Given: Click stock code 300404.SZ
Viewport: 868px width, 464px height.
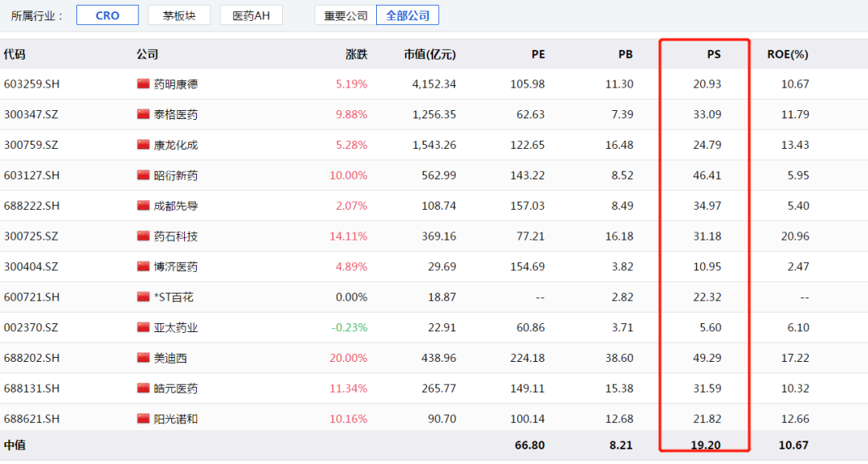Looking at the screenshot, I should click(x=31, y=267).
